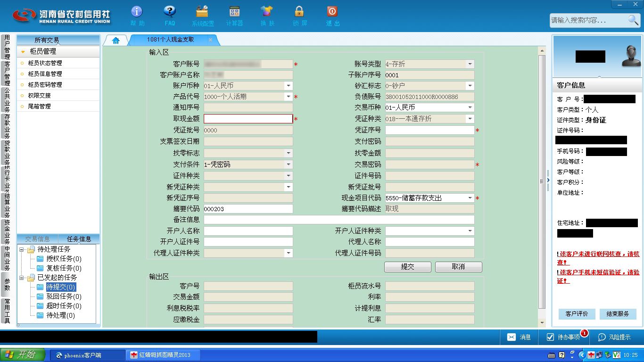Screen dimensions: 644x362
Task: Open 柜员密码管理 menu item
Action: click(58, 84)
